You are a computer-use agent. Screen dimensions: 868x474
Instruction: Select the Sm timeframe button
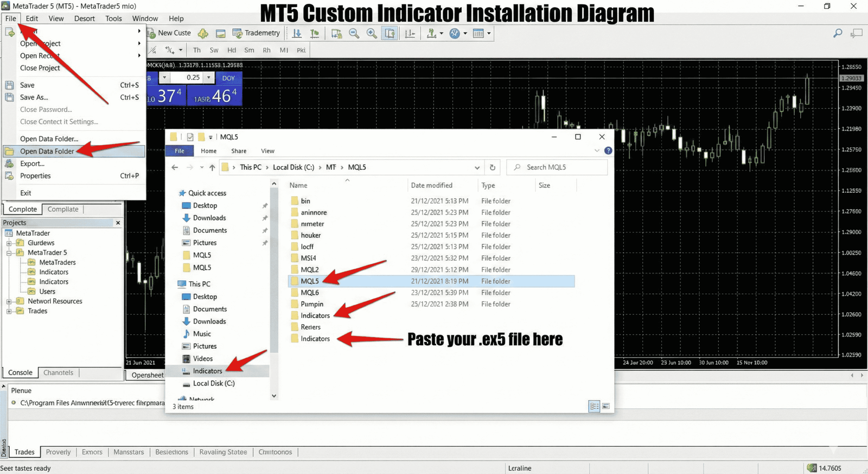click(x=249, y=50)
